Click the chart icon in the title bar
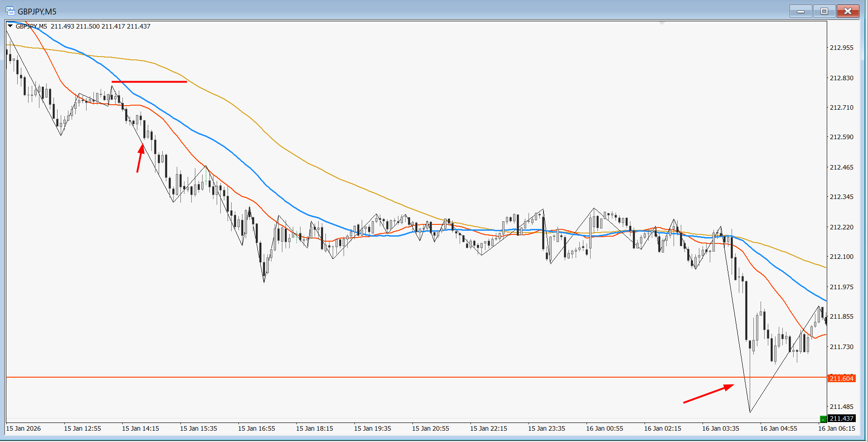This screenshot has width=868, height=442. point(10,11)
